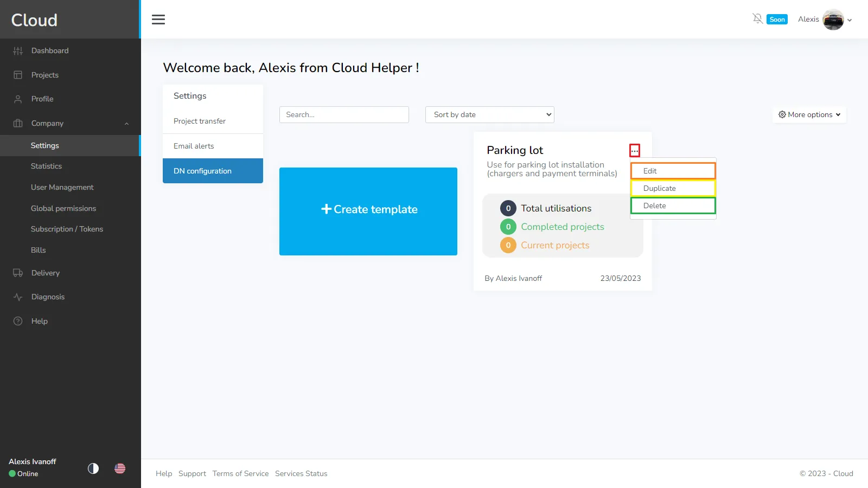This screenshot has height=488, width=868.
Task: Click the hamburger menu icon
Action: [x=158, y=20]
